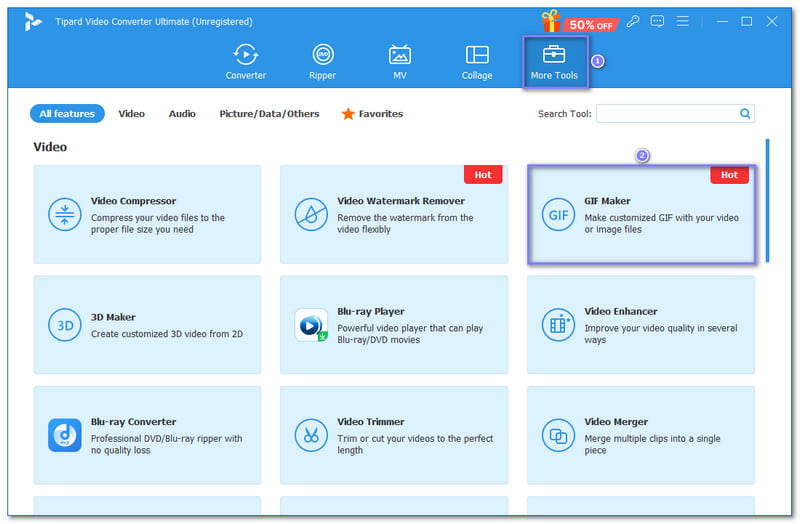Click the GIF Maker icon

point(558,214)
